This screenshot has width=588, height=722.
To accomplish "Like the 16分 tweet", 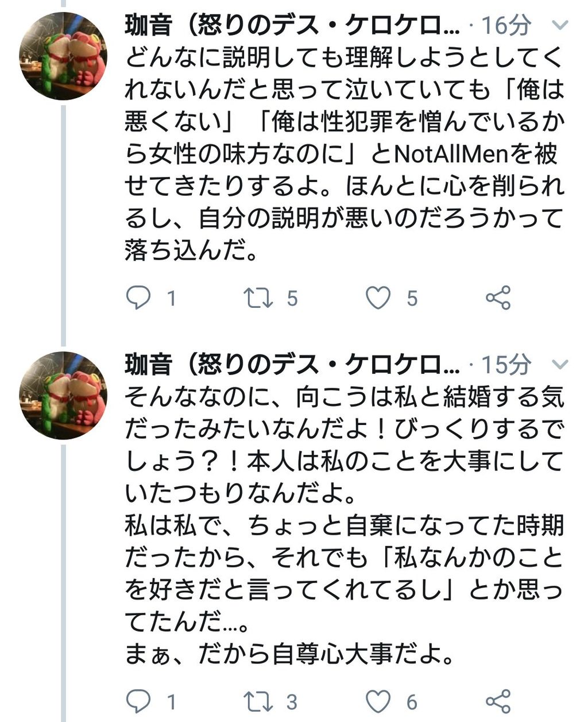I will pyautogui.click(x=378, y=298).
